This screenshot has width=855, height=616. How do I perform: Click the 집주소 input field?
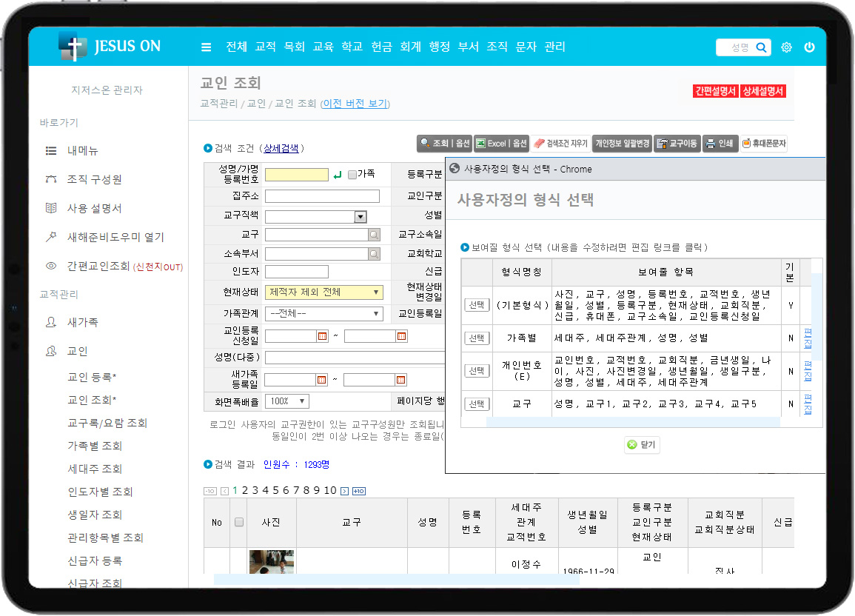[322, 196]
